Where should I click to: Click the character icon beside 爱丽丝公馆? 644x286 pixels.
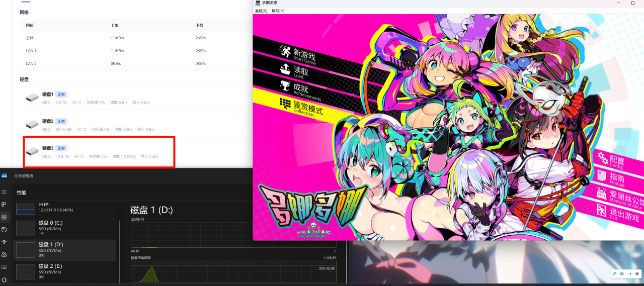click(602, 193)
